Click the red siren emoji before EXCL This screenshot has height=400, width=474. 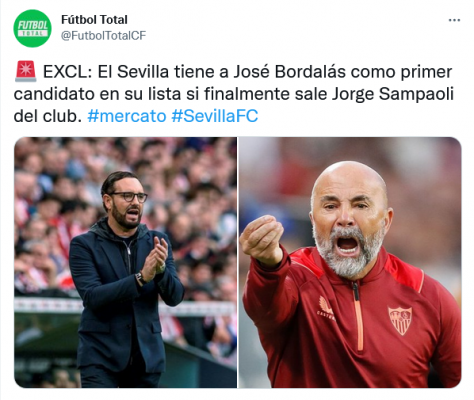25,71
